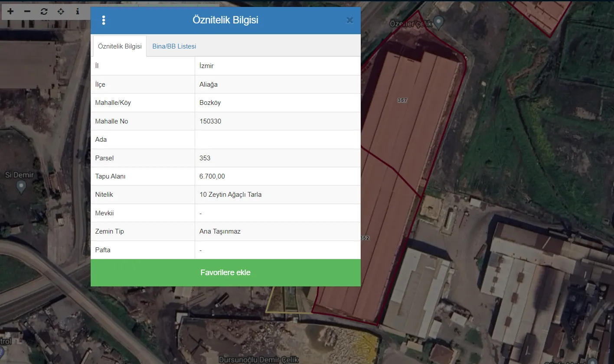614x364 pixels.
Task: Zoom out with the minus icon
Action: click(x=27, y=11)
